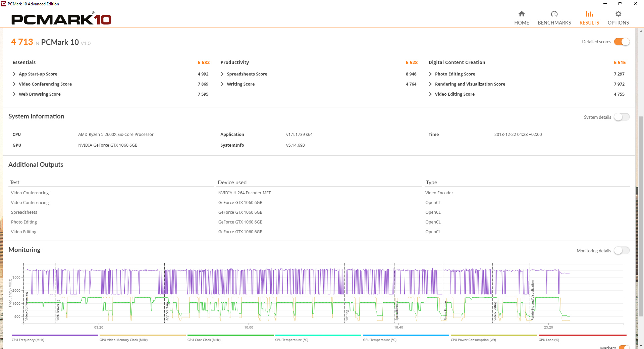Click the Benchmarks gauge icon

[554, 14]
